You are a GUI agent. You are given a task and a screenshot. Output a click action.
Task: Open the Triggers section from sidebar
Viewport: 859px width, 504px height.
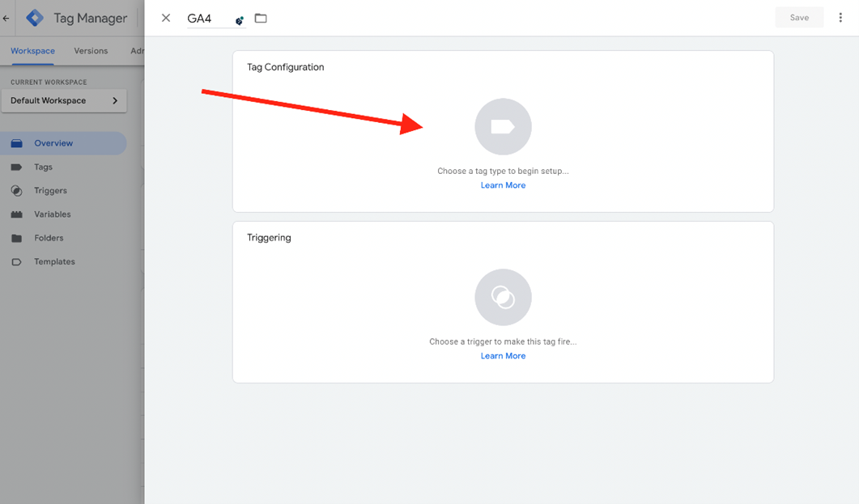coord(52,190)
